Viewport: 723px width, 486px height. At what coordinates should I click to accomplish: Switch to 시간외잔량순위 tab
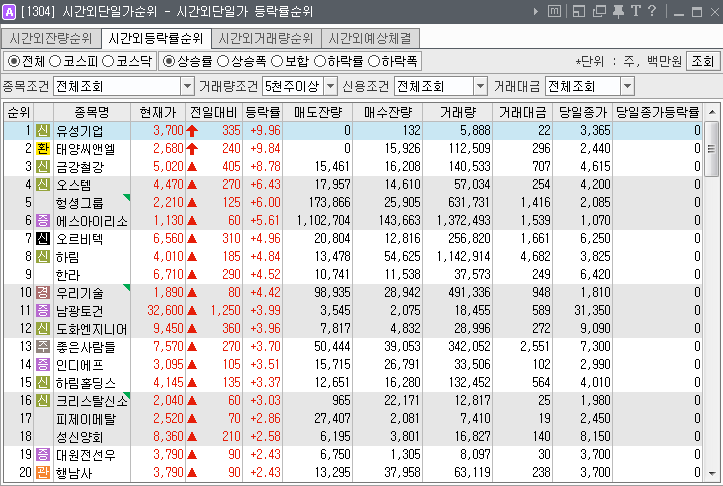click(x=51, y=38)
